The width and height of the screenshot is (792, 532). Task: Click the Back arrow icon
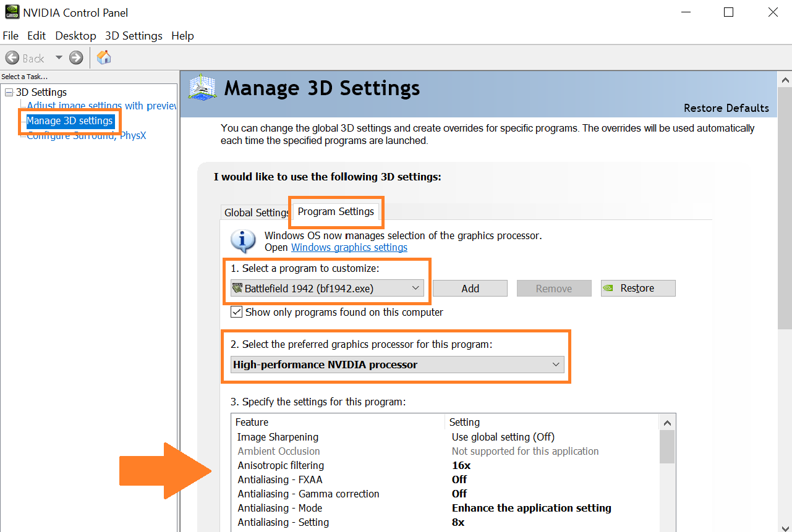pos(12,57)
